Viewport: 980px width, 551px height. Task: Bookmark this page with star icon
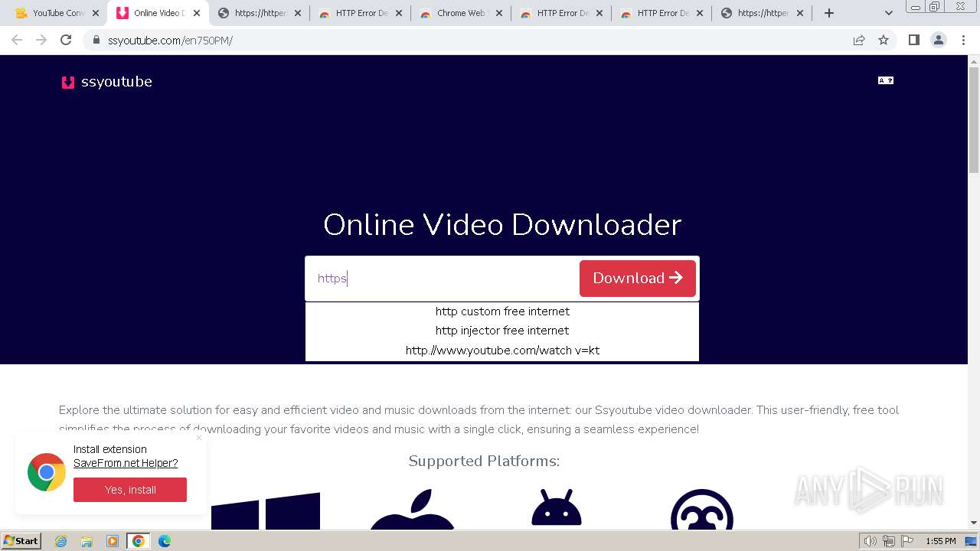tap(884, 41)
